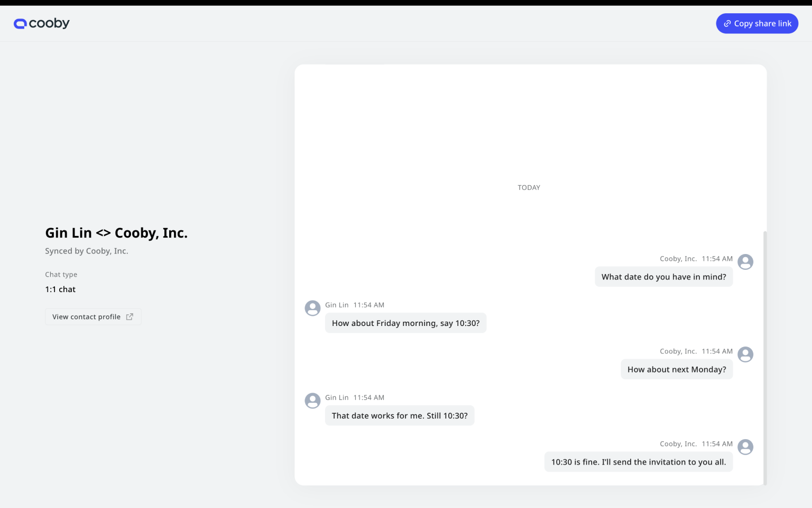Screen dimensions: 812x508
Task: Click avatar next to '10:30 is fine' message
Action: (x=745, y=447)
